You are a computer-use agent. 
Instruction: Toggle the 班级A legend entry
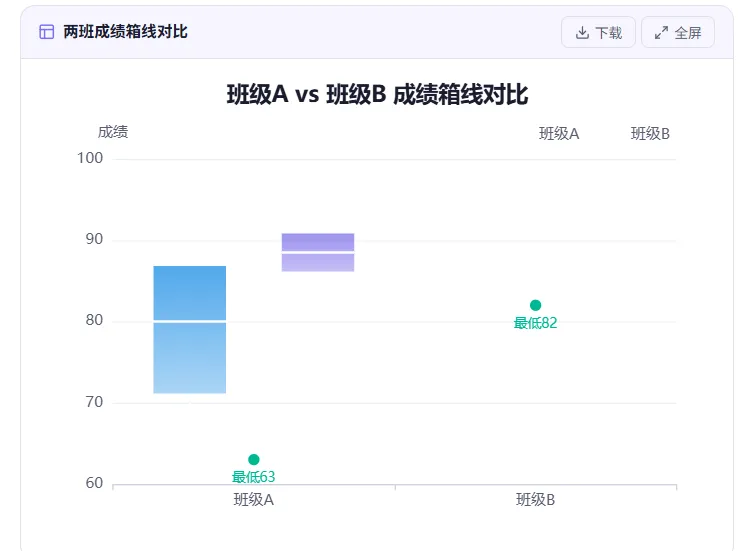pyautogui.click(x=559, y=134)
